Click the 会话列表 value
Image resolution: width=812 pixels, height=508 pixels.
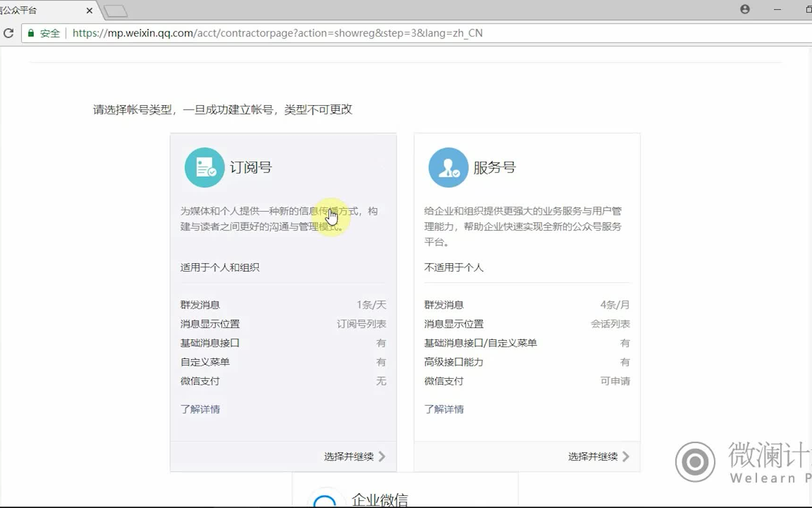tap(610, 324)
